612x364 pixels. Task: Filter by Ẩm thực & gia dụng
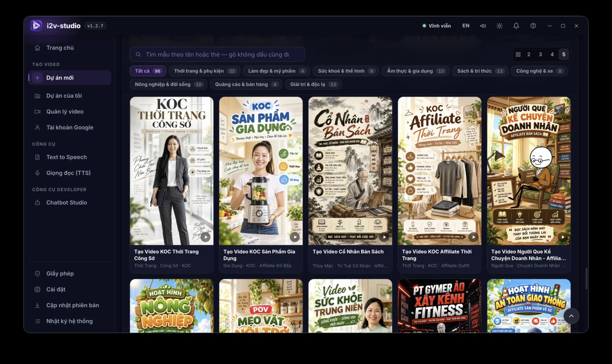point(416,71)
